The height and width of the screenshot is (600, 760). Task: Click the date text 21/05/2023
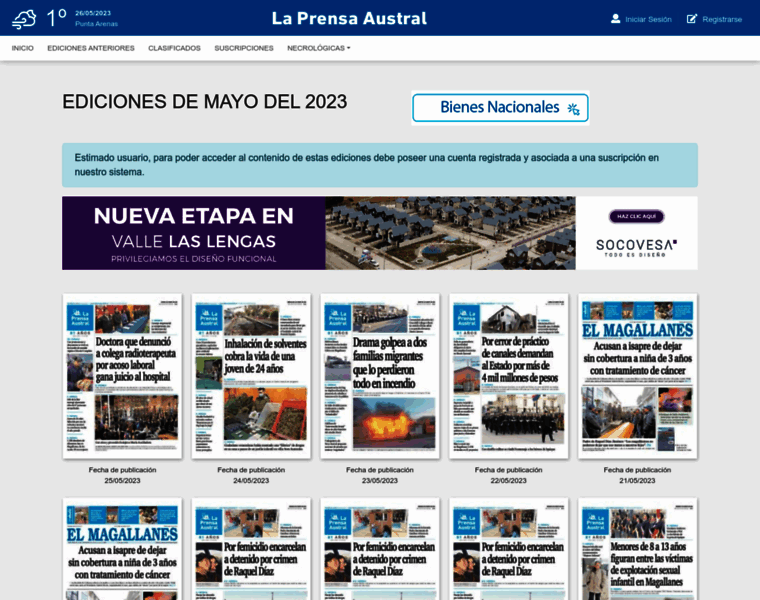click(x=637, y=481)
